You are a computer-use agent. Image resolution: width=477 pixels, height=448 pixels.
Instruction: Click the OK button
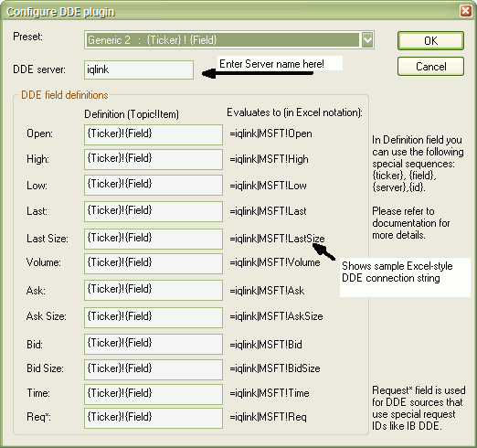coord(430,40)
